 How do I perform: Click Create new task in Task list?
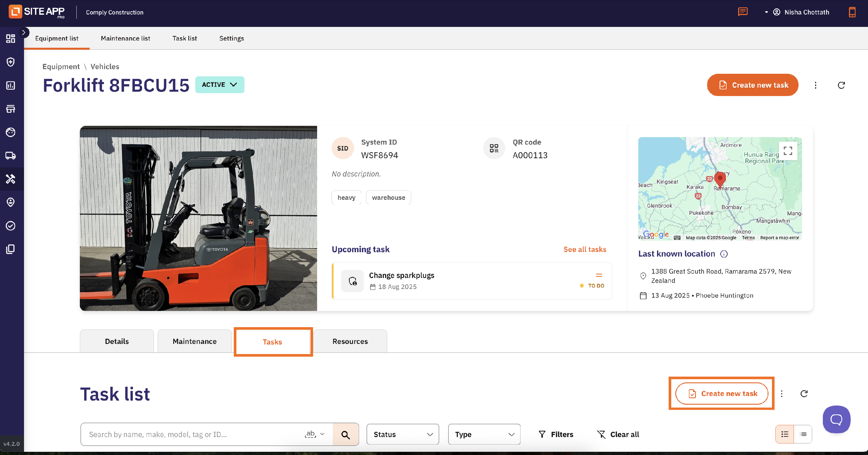(x=722, y=393)
